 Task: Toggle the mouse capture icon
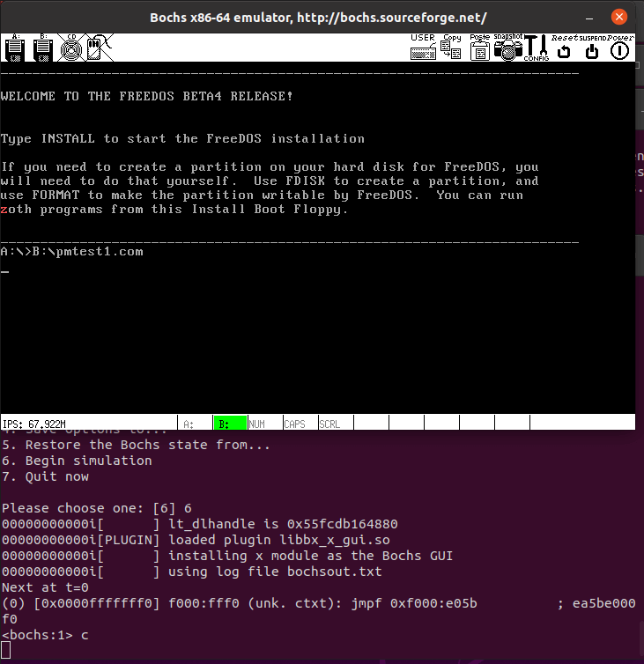[x=100, y=48]
